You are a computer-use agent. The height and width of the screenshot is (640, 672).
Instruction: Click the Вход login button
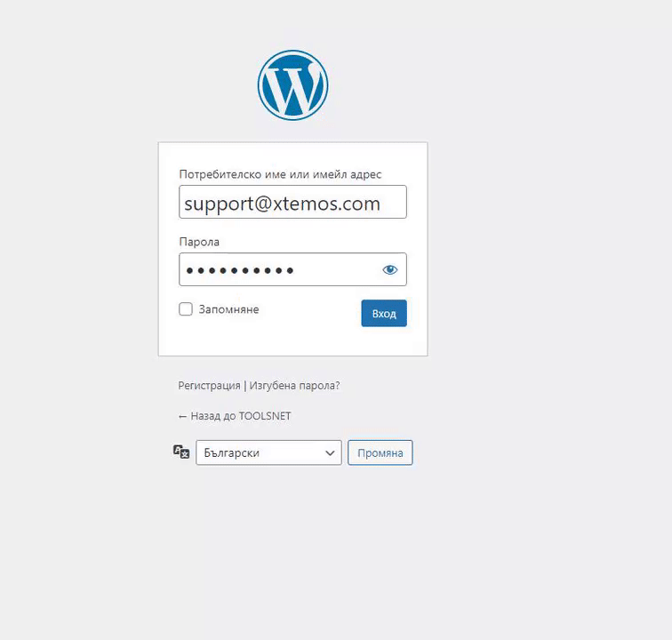[384, 314]
